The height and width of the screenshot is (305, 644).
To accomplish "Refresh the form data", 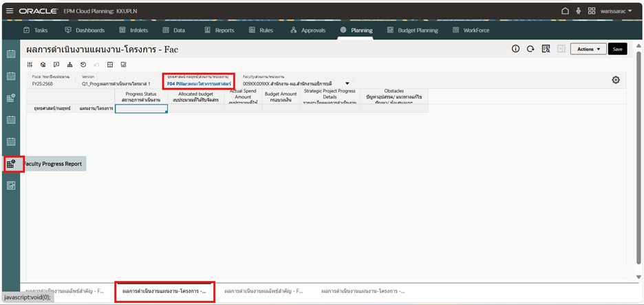I will point(530,49).
